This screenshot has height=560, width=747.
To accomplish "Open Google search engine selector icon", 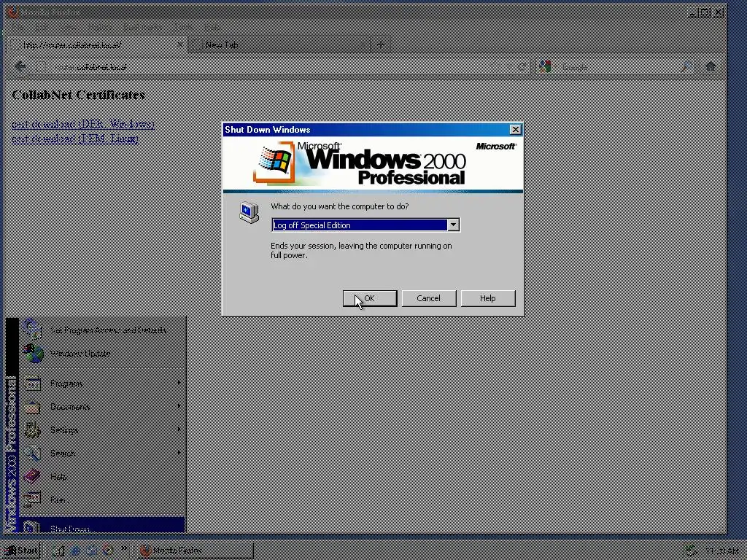I will click(x=546, y=66).
